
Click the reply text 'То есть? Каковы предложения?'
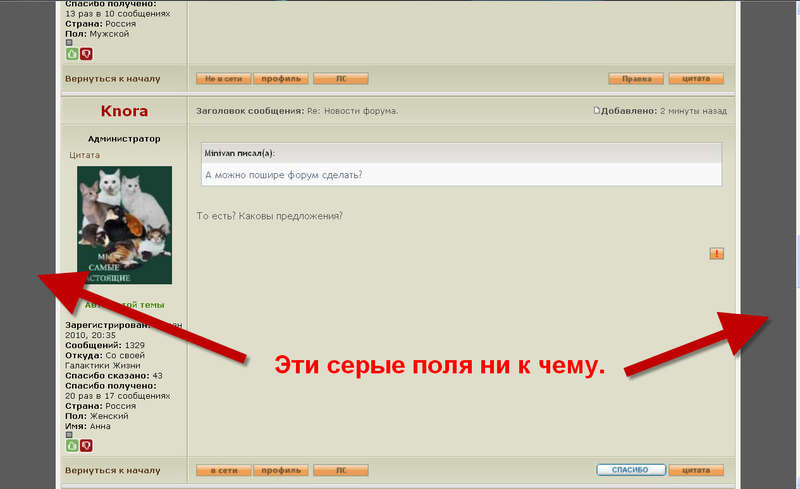(269, 216)
